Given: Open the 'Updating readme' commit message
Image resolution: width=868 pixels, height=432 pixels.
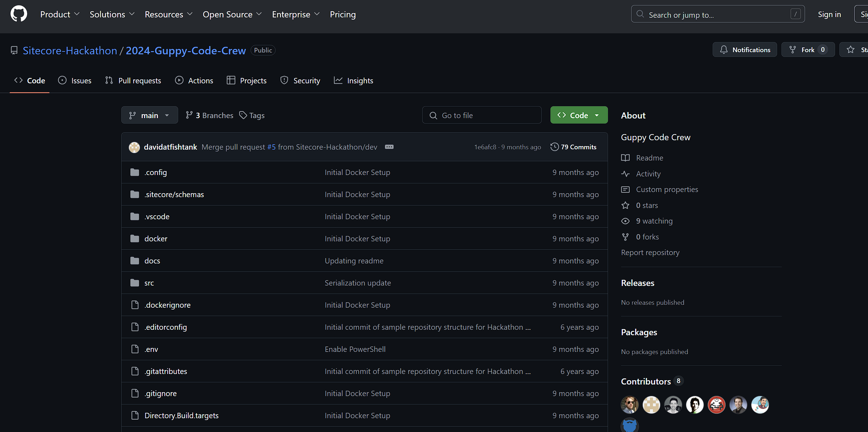Looking at the screenshot, I should coord(354,261).
